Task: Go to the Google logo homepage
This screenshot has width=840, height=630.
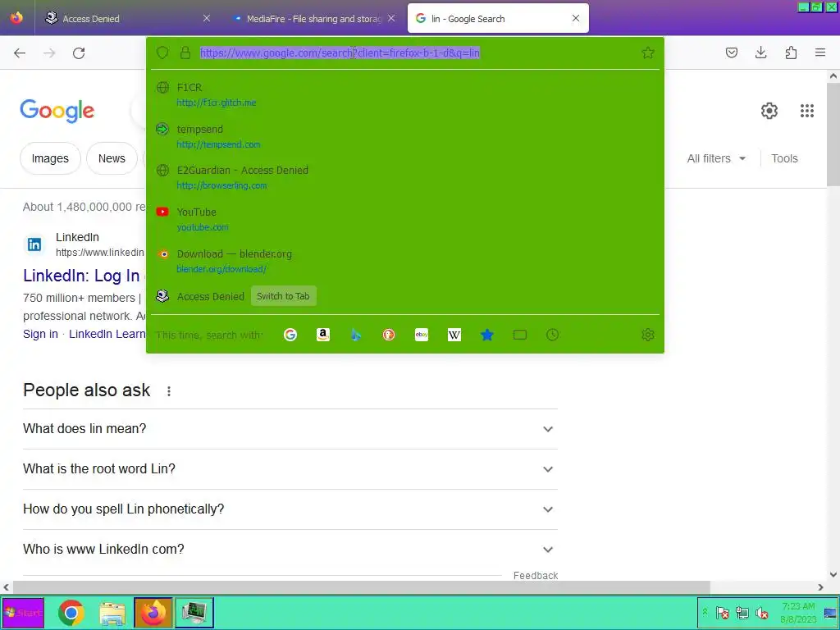Action: (x=57, y=111)
